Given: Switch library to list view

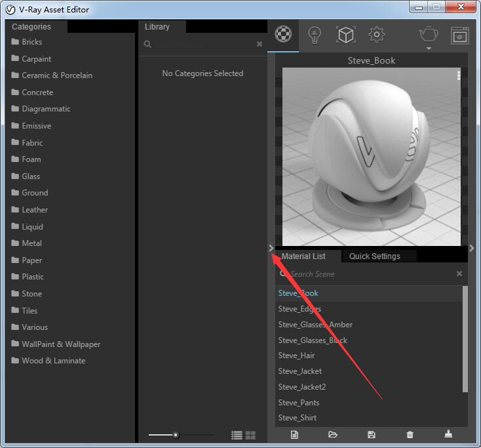Looking at the screenshot, I should coord(237,435).
